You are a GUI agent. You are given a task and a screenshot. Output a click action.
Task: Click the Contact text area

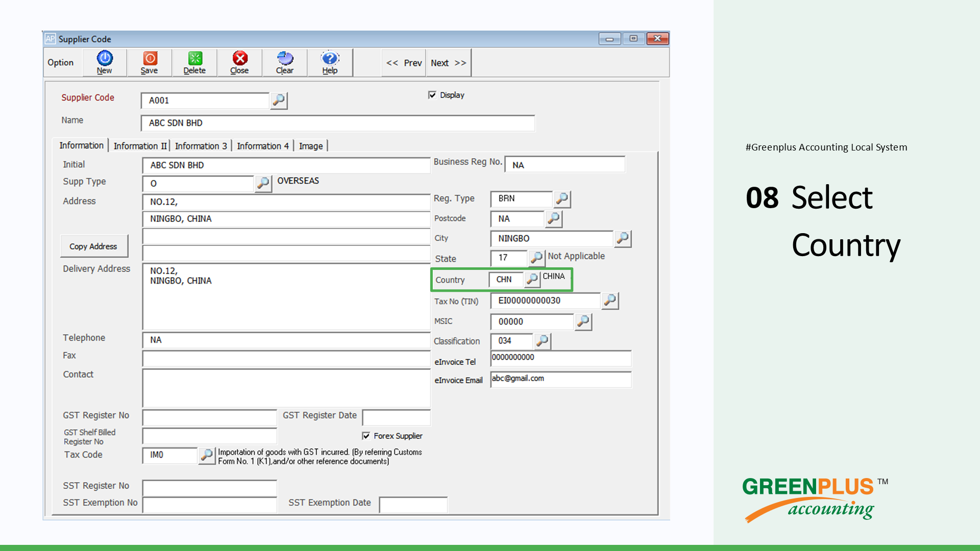(286, 388)
